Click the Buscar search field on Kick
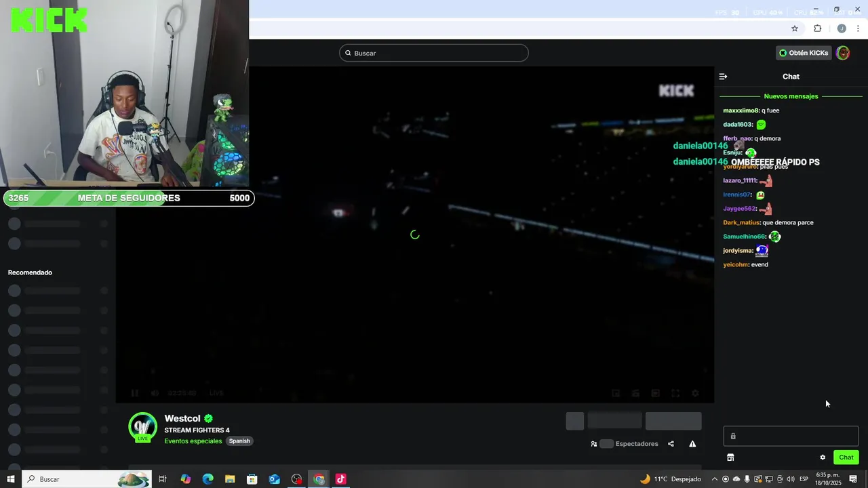This screenshot has width=868, height=488. 433,53
